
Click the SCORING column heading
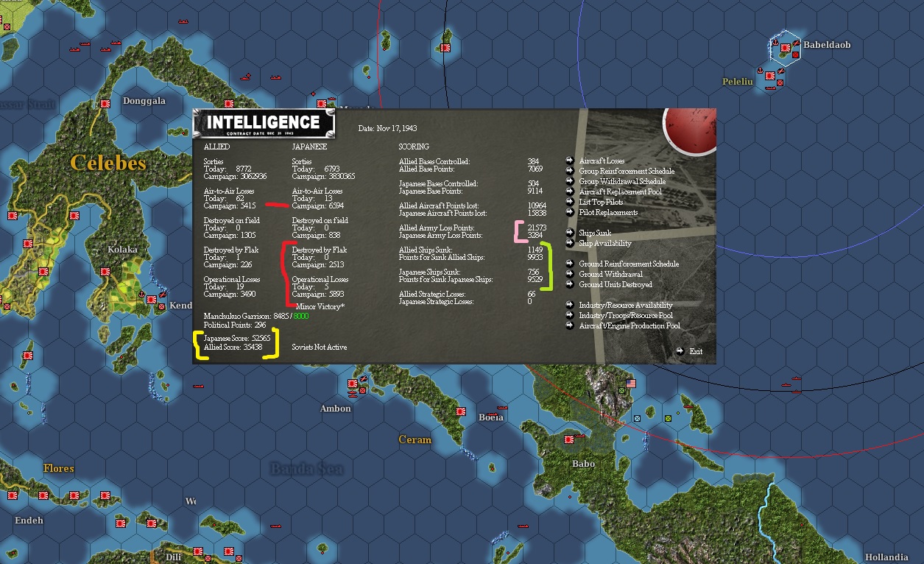(414, 147)
